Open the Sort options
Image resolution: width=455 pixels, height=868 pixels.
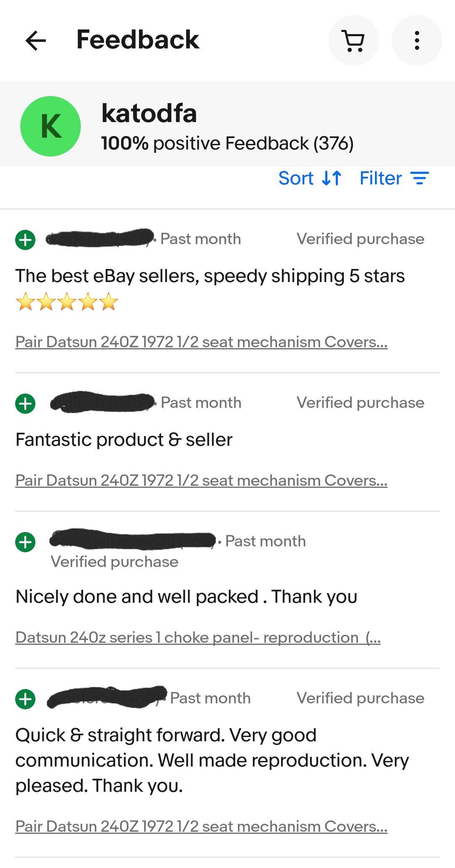pos(310,178)
